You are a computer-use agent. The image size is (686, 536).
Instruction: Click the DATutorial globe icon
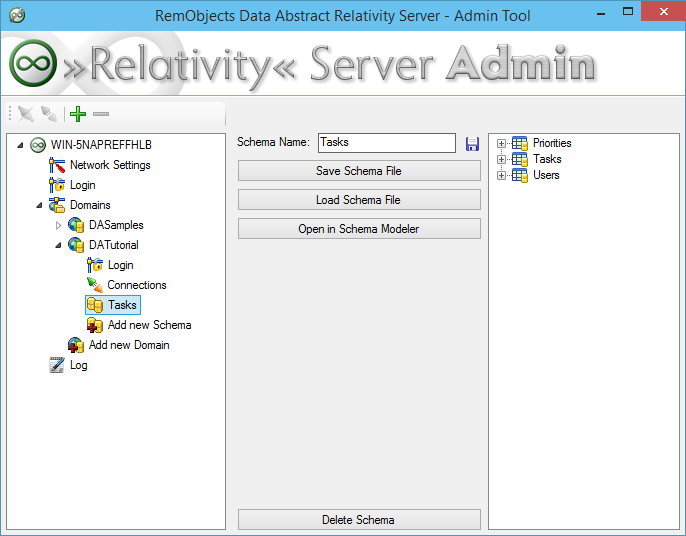click(76, 245)
